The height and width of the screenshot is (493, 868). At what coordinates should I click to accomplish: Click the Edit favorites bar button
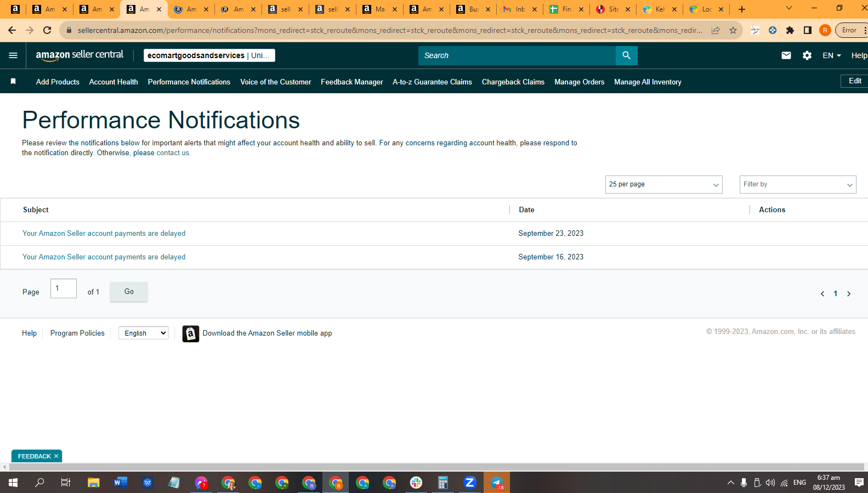pos(854,81)
